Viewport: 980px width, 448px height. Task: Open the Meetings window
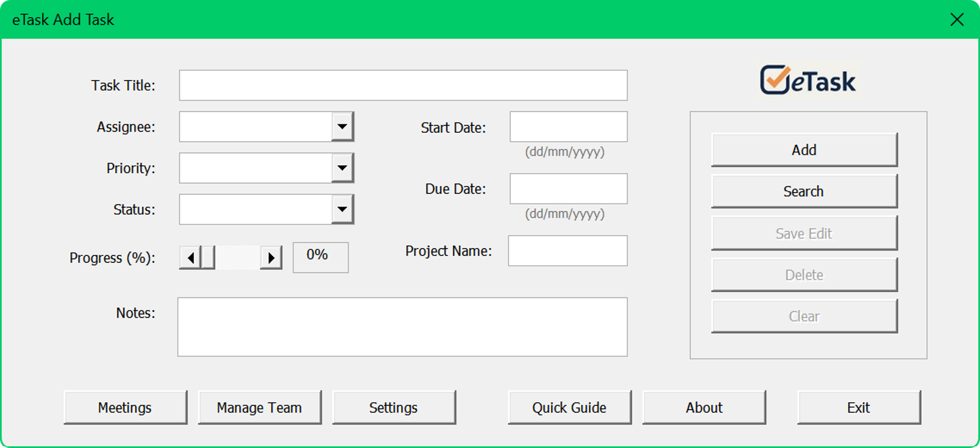(x=125, y=407)
